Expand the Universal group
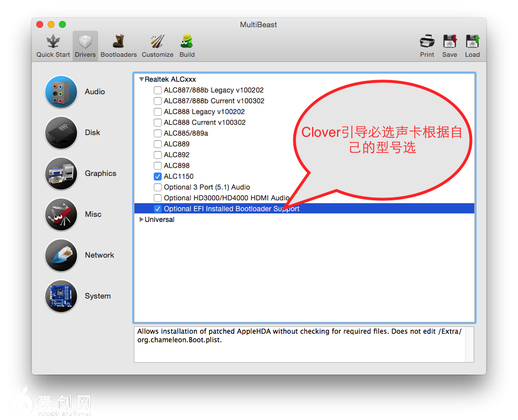The image size is (518, 420). (141, 220)
